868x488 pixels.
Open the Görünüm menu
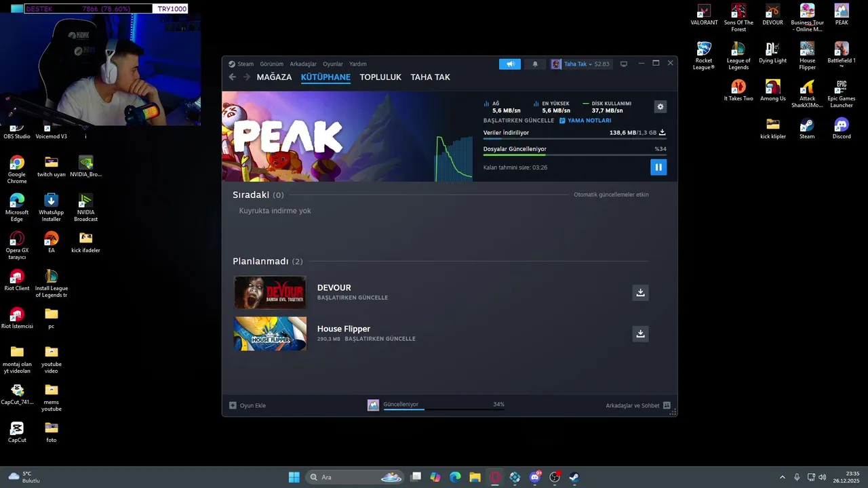coord(271,64)
